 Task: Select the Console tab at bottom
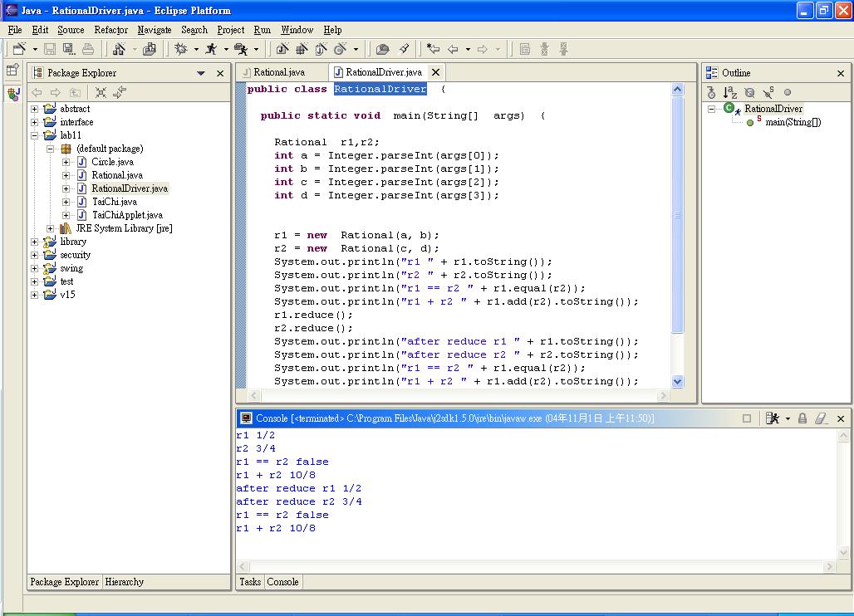tap(282, 582)
